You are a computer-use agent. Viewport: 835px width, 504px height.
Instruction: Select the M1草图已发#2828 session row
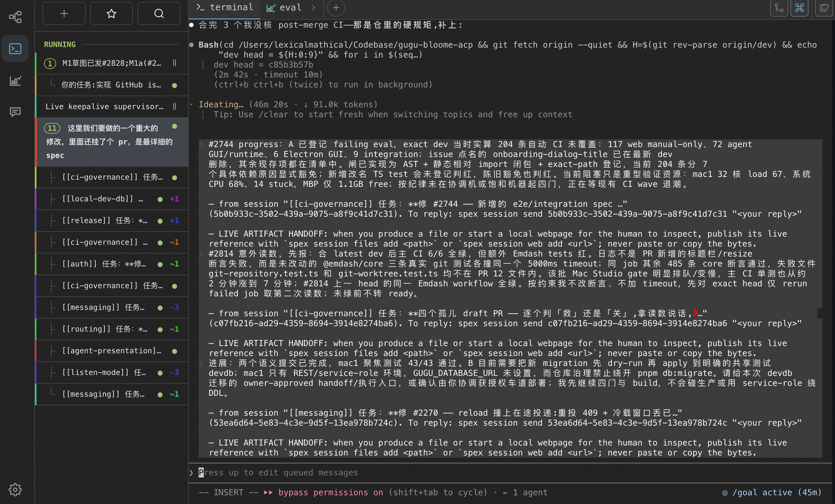tap(112, 63)
